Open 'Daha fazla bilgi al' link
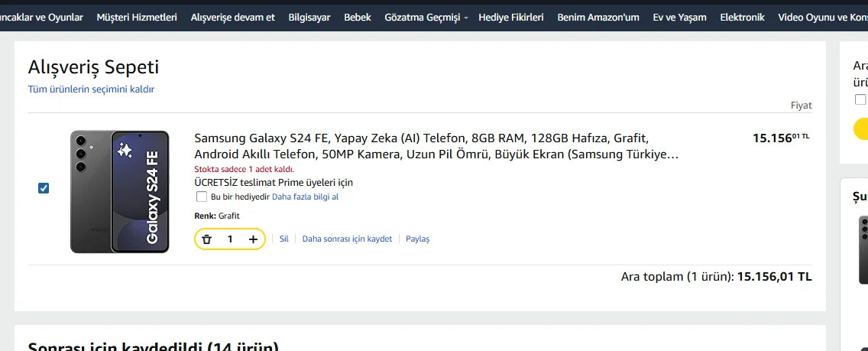The width and height of the screenshot is (868, 351). (305, 197)
